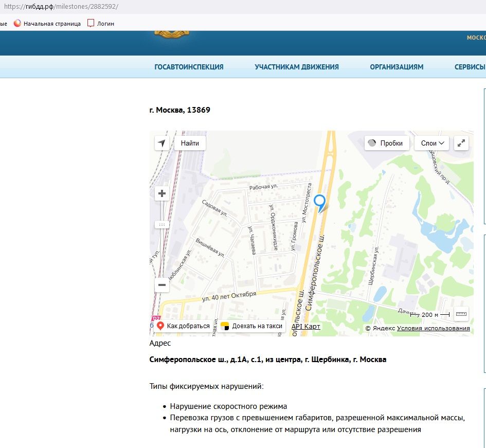Screen dimensions: 486x448
Task: Click the geolocation arrow on the map
Action: point(162,143)
